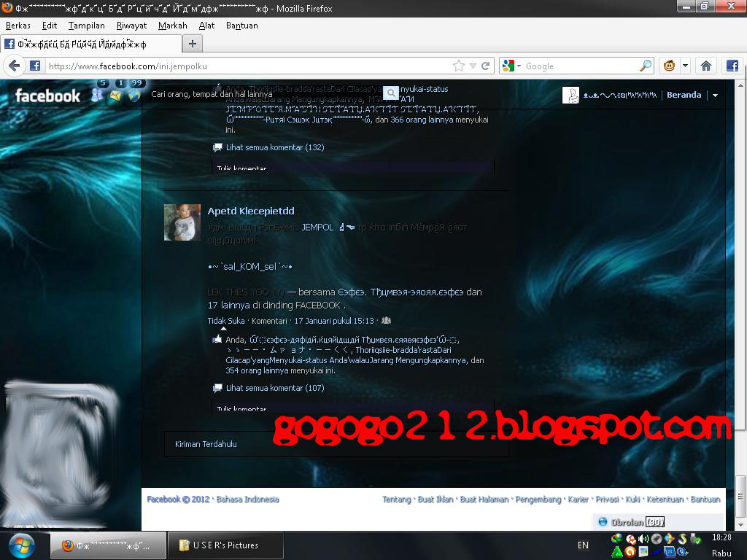Open the Tentang footer link
The height and width of the screenshot is (560, 747).
[x=396, y=499]
